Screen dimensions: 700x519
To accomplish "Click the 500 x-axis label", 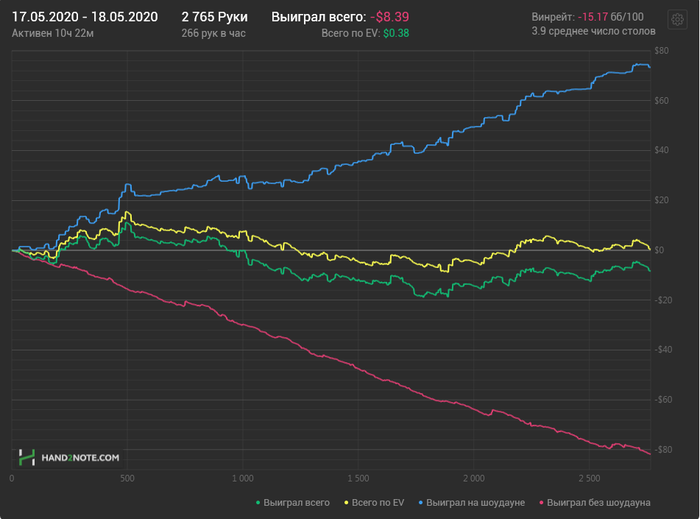I will [127, 478].
